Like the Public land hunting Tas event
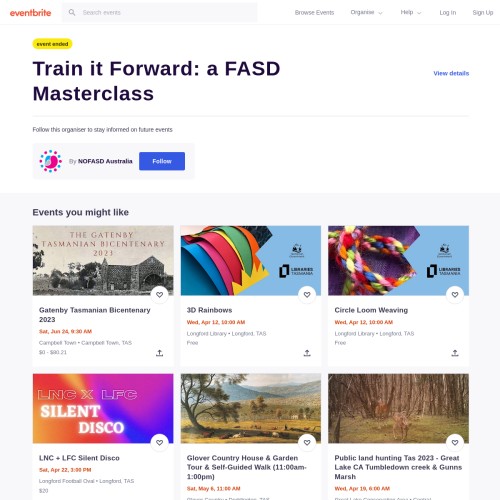The width and height of the screenshot is (500, 500). [455, 443]
